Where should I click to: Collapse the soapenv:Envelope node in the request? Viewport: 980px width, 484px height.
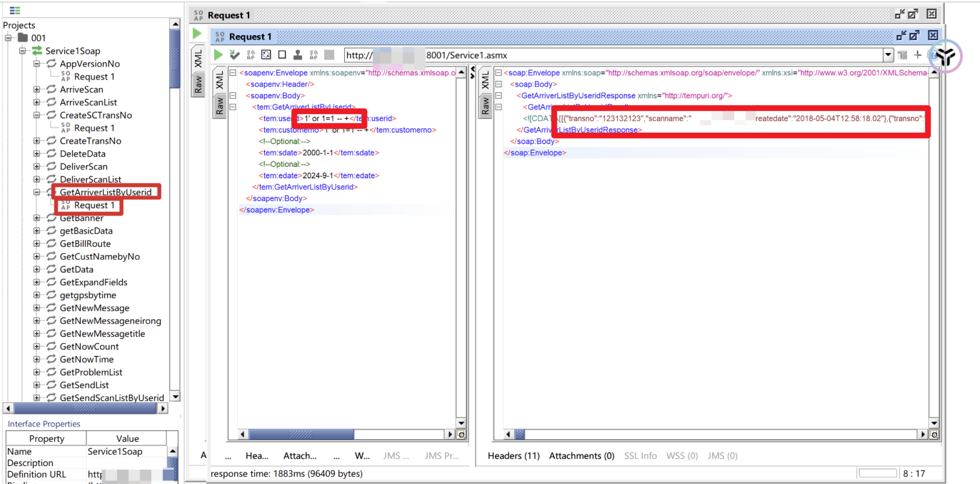232,73
